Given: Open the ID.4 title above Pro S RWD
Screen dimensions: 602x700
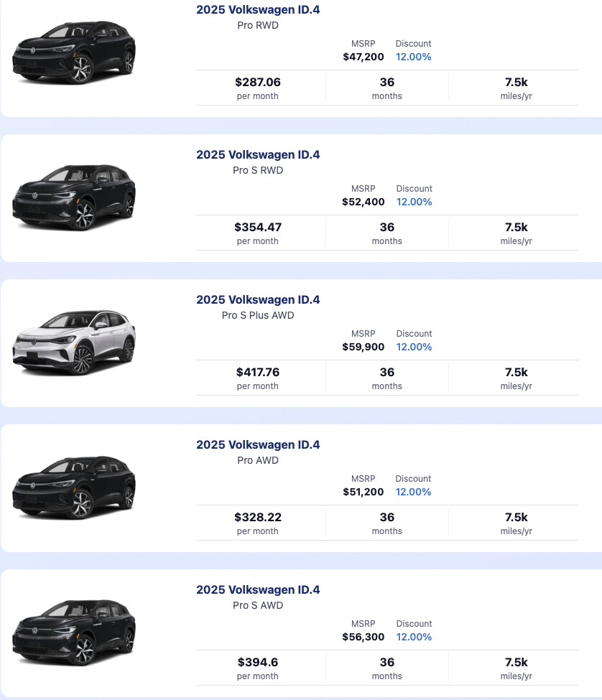Looking at the screenshot, I should [258, 154].
